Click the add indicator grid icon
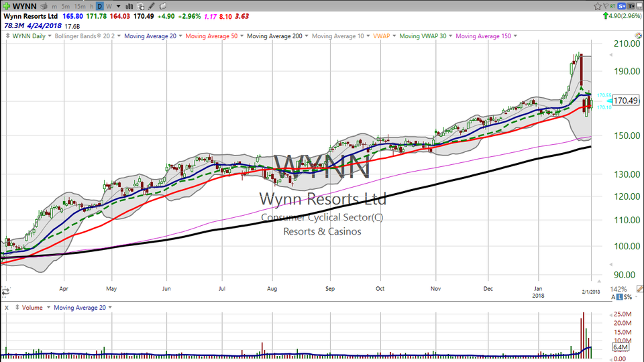The height and width of the screenshot is (362, 644). tap(140, 6)
